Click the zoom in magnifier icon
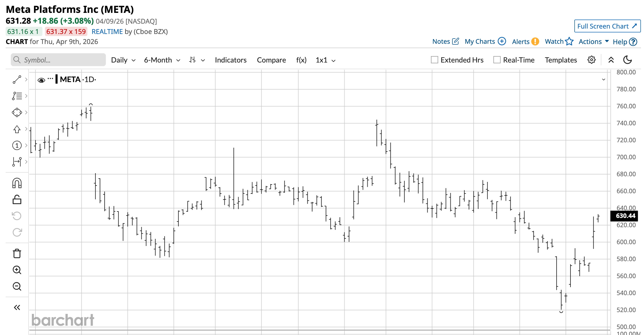This screenshot has width=644, height=335. [17, 270]
